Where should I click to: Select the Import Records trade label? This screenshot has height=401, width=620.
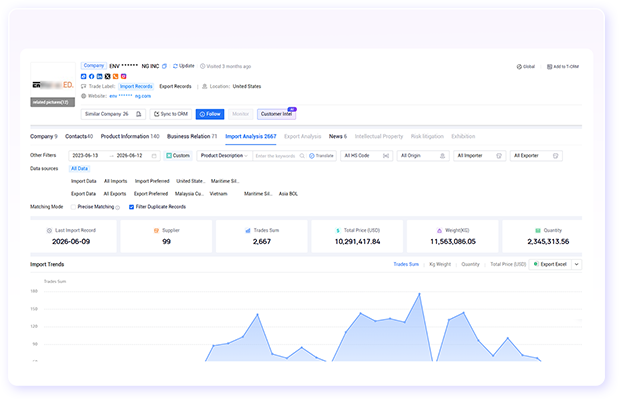click(x=136, y=86)
